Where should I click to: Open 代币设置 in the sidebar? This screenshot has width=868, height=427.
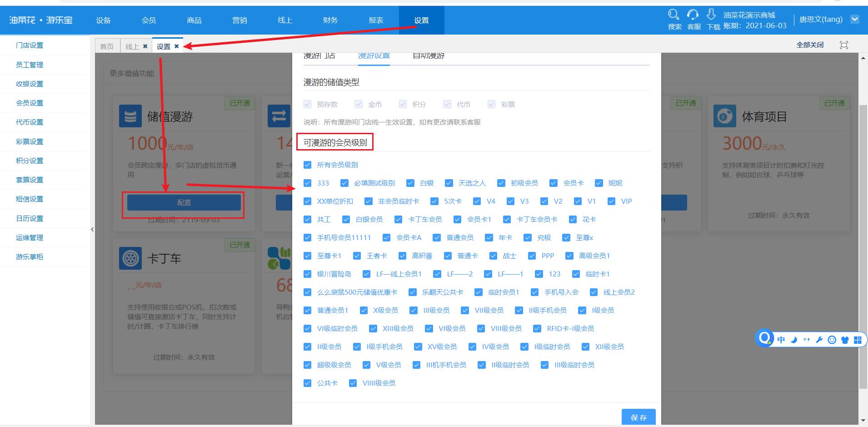[30, 122]
